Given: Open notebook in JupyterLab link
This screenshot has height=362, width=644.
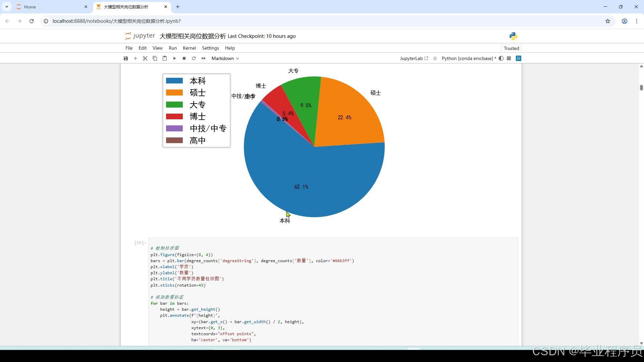Looking at the screenshot, I should 414,58.
